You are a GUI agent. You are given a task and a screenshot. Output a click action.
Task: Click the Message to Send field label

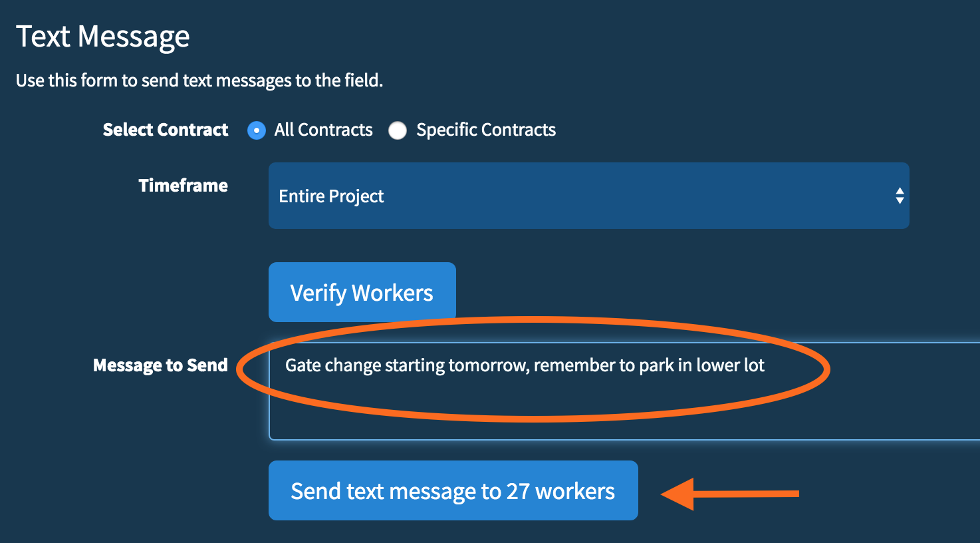(x=160, y=365)
